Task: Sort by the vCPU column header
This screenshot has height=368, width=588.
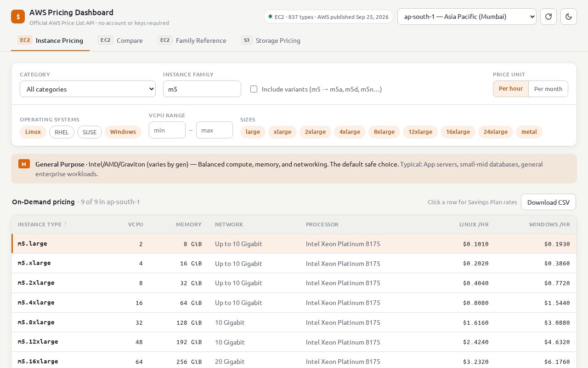Action: (x=136, y=224)
